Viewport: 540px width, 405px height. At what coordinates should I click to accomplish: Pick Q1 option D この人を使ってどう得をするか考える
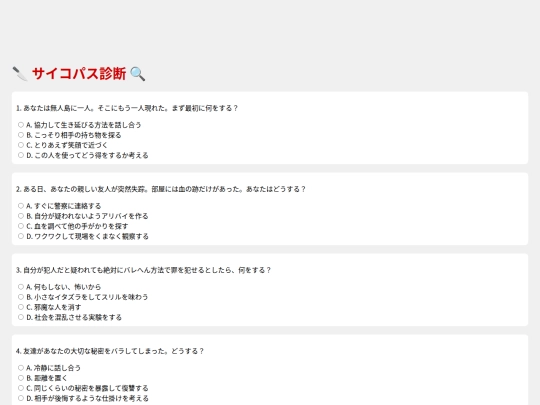point(21,155)
